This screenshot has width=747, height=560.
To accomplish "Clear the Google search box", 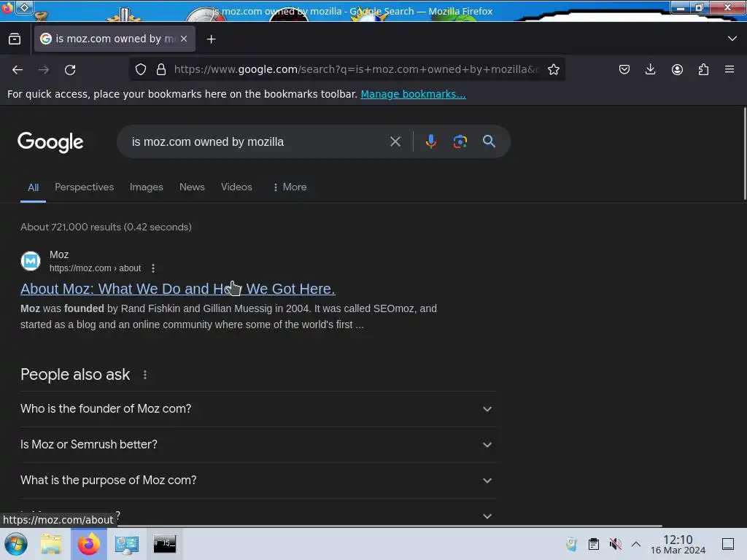I will click(x=395, y=141).
